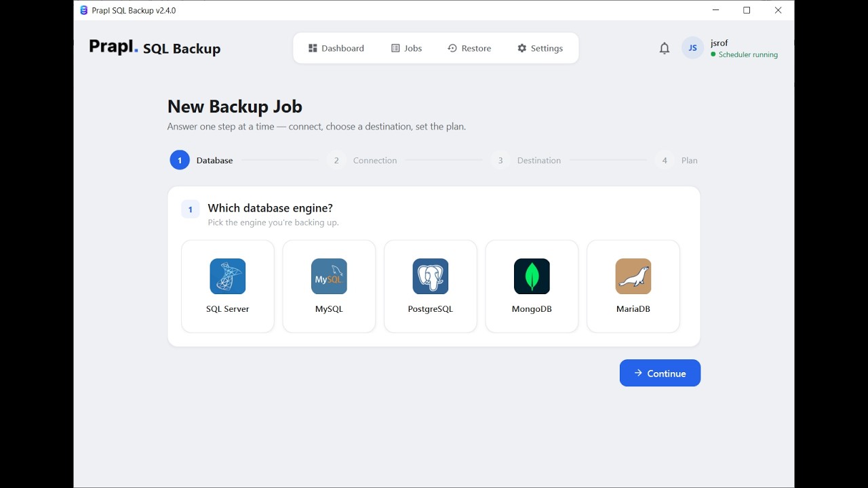Click "Which database engine?" question text
868x488 pixels.
(271, 208)
